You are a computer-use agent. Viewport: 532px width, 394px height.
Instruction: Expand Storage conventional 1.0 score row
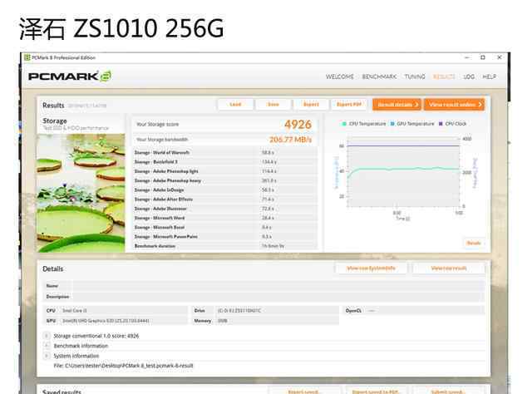(x=47, y=336)
